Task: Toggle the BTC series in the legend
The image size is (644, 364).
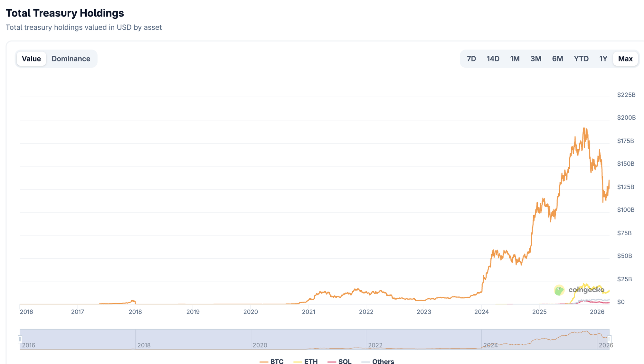Action: pyautogui.click(x=272, y=361)
